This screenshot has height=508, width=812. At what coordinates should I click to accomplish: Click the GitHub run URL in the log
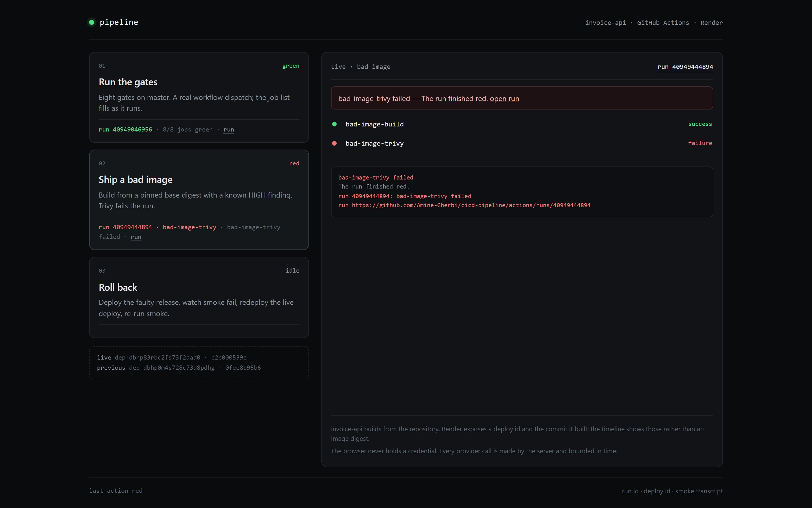pyautogui.click(x=471, y=205)
